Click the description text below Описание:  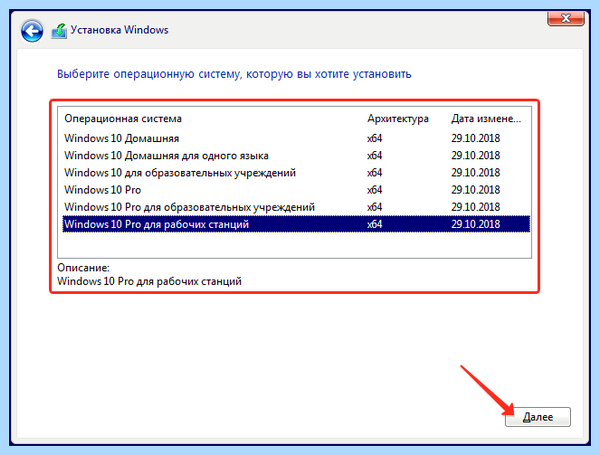coord(149,281)
